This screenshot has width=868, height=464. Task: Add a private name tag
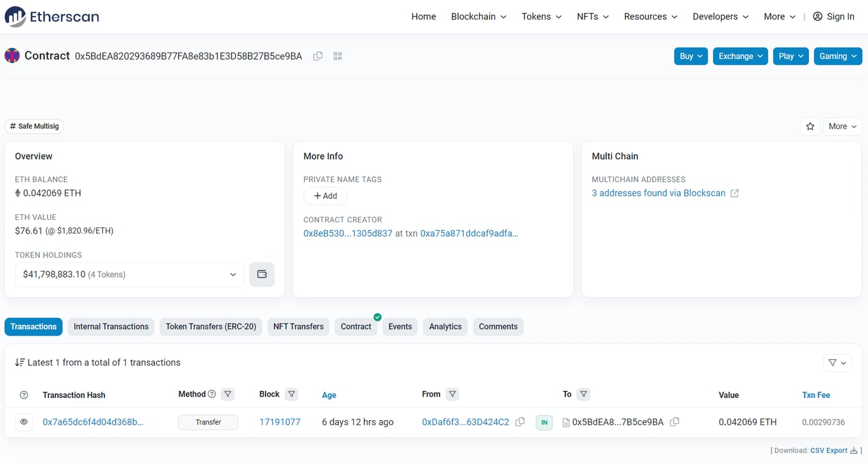click(325, 196)
